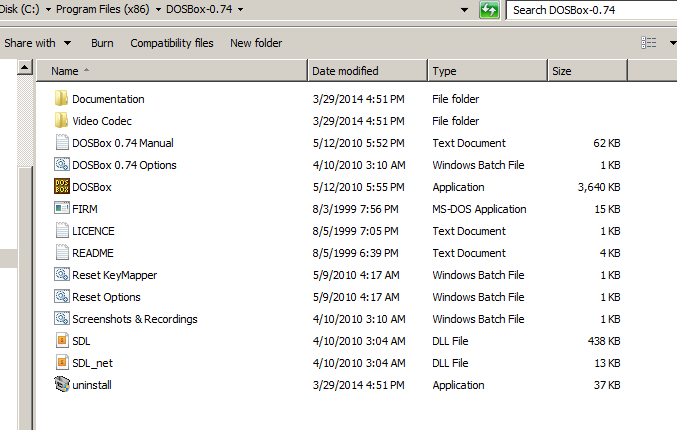Select the uninstall file name

pyautogui.click(x=92, y=385)
